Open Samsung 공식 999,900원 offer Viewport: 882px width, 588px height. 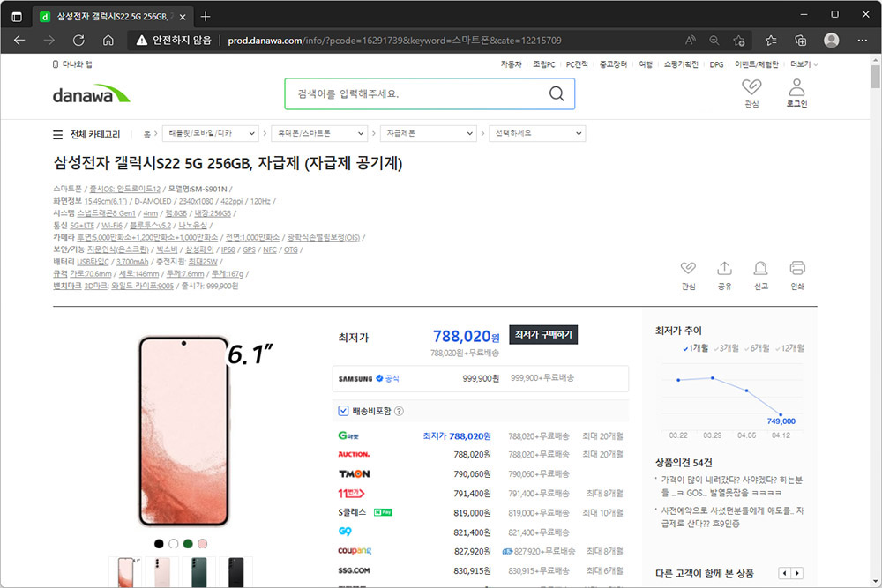(x=481, y=378)
